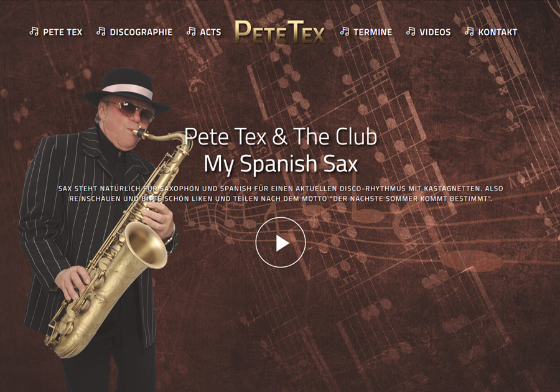Click the My Spanish Sax title line

tap(281, 164)
